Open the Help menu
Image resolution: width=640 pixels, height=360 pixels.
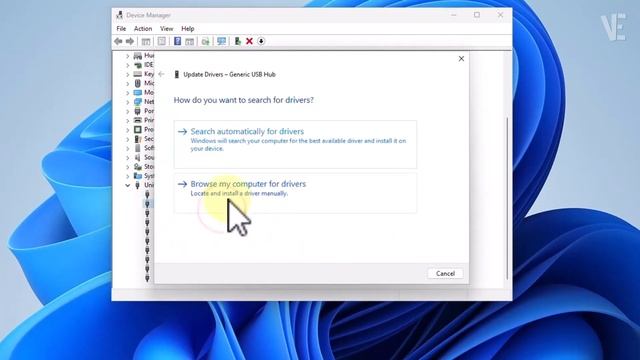point(188,29)
